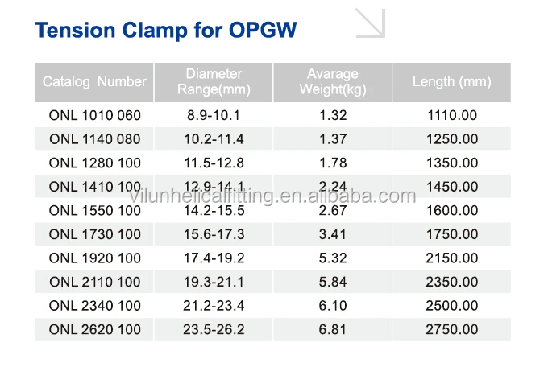Screen dimensions: 544x392
Task: Select catalog entry ONL 1010 060
Action: 94,115
